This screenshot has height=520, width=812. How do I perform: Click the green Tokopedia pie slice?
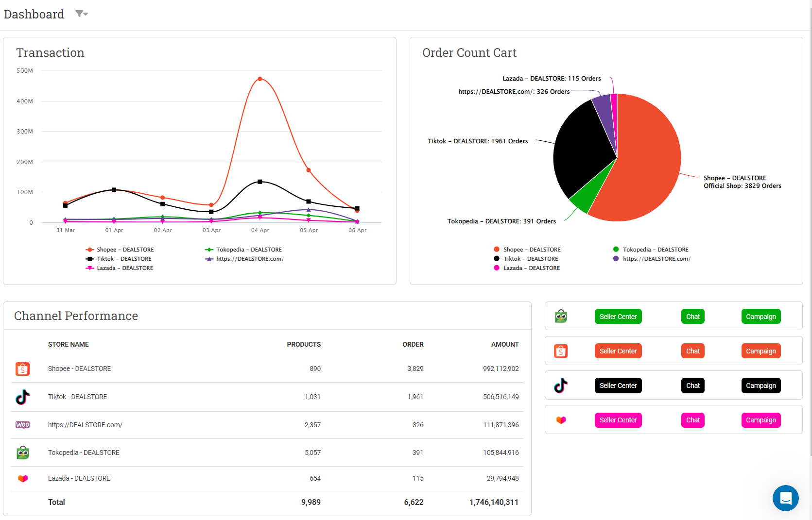(x=589, y=194)
